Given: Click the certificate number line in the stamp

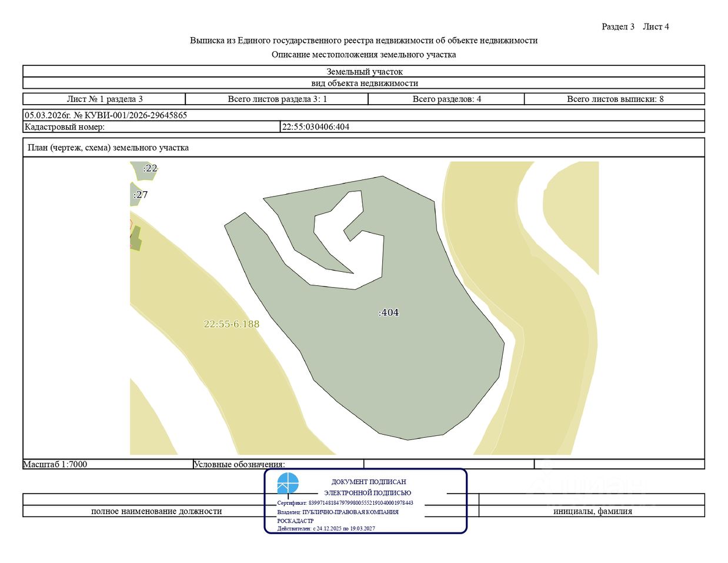Looking at the screenshot, I should [x=345, y=503].
